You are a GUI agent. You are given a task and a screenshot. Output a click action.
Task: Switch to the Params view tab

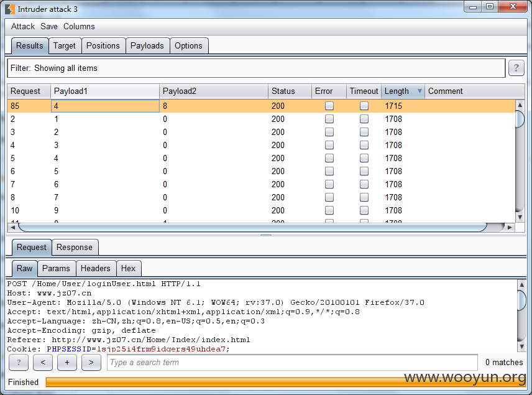pos(56,268)
